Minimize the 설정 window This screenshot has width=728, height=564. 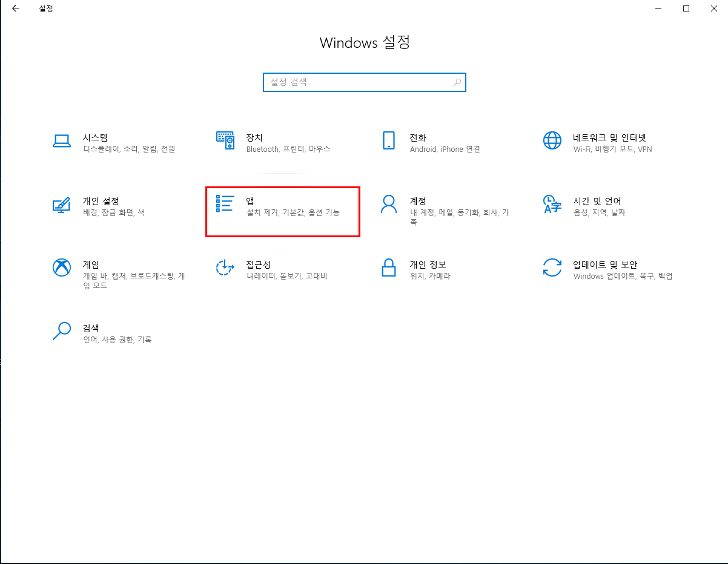tap(658, 8)
